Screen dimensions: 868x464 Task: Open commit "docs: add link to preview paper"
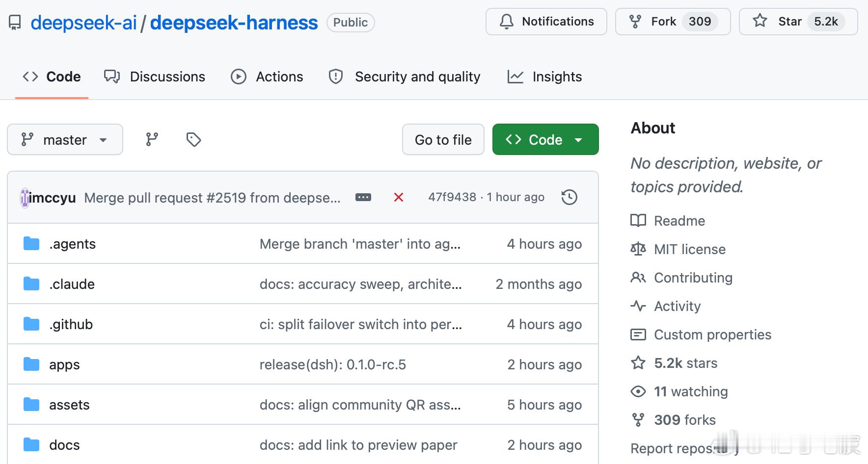tap(358, 445)
